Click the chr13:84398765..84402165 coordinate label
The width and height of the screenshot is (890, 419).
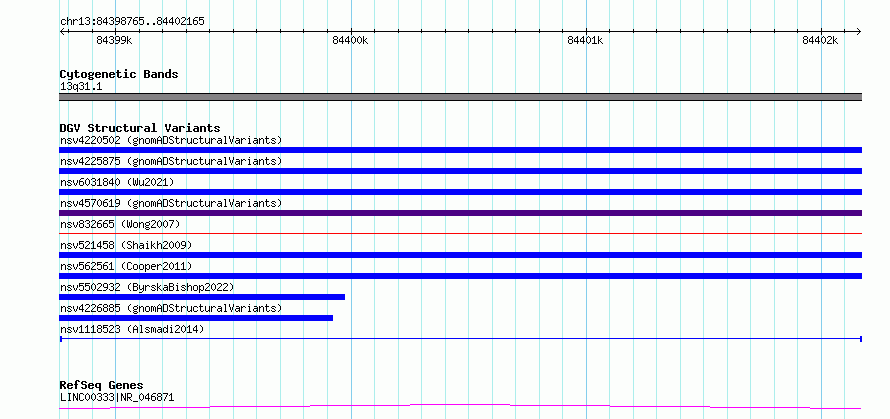[x=132, y=22]
